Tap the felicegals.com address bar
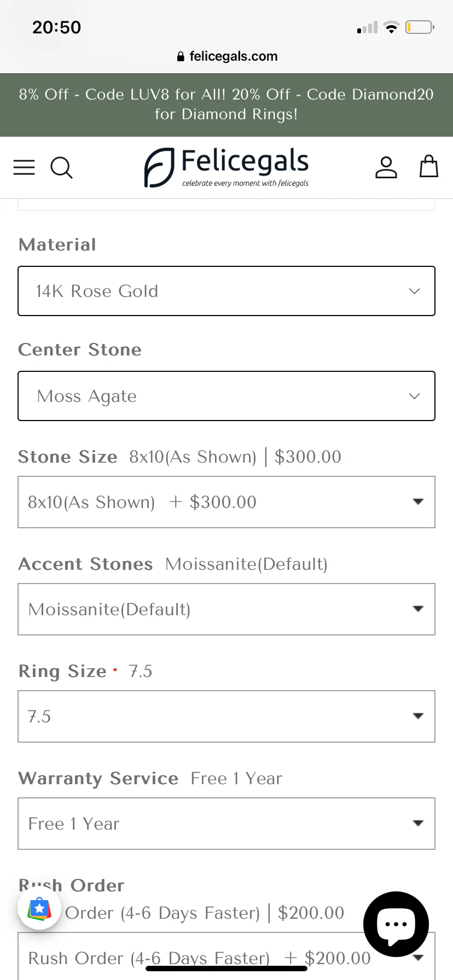The image size is (453, 980). (x=233, y=56)
